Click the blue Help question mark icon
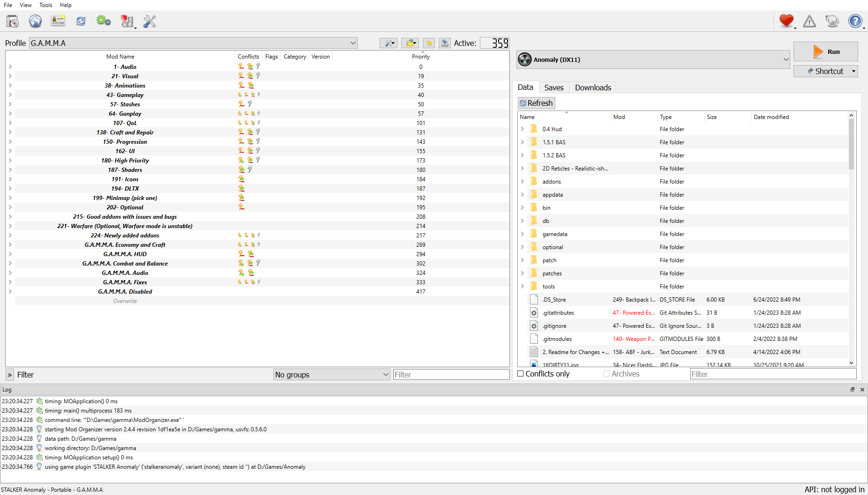The image size is (868, 495). [x=855, y=21]
